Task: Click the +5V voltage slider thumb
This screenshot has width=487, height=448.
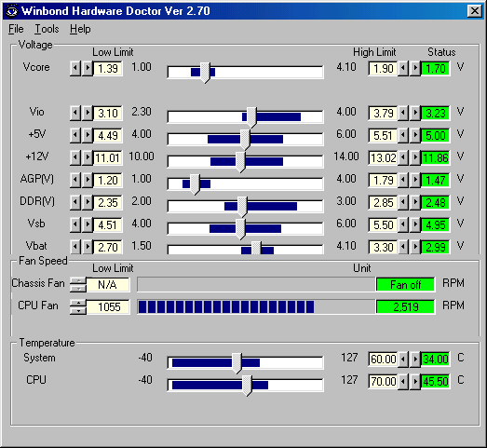Action: point(245,140)
